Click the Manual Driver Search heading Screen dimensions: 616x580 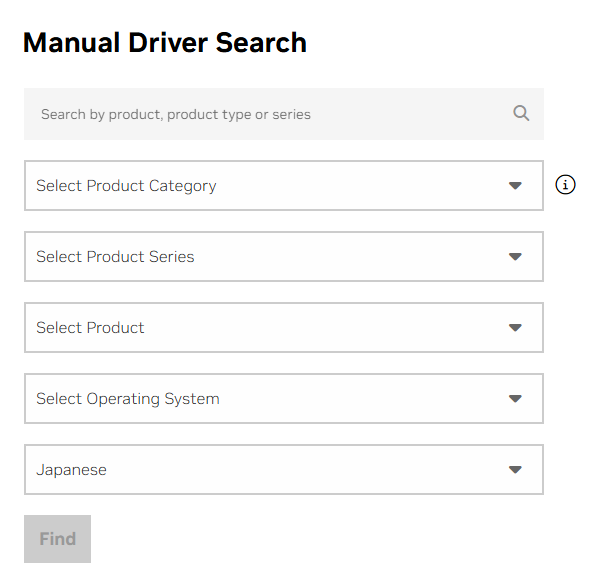[164, 43]
